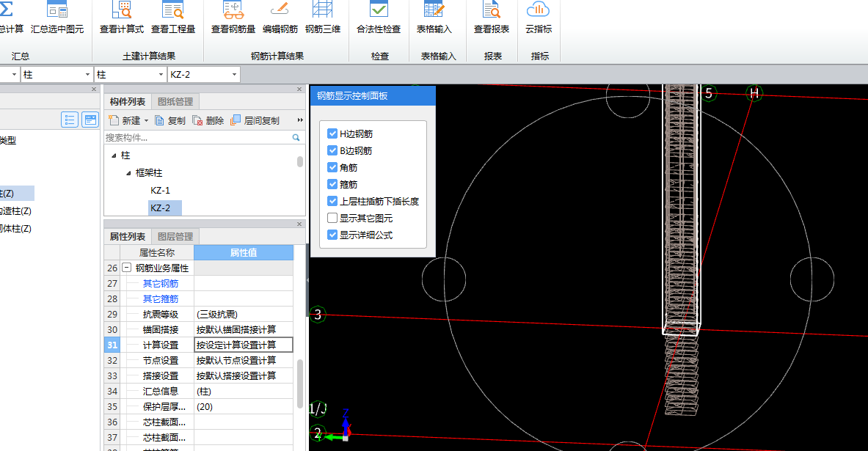Click row number 31 in property table
This screenshot has width=868, height=451.
click(x=112, y=345)
